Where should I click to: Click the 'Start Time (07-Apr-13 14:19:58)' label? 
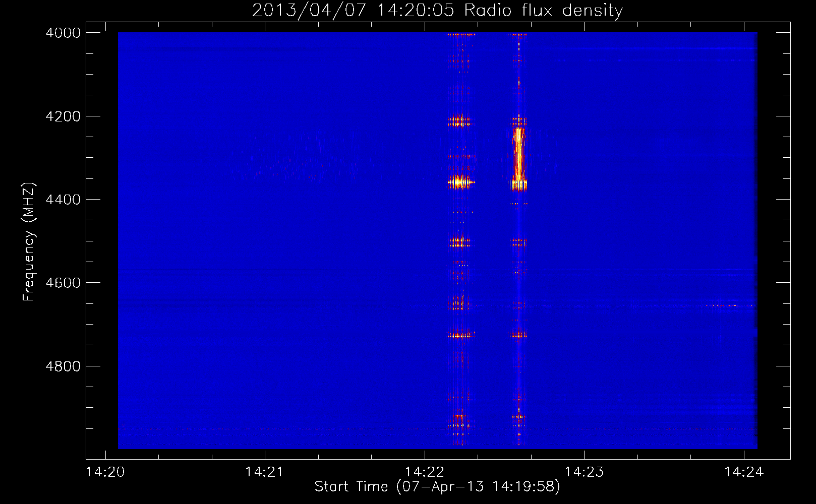437,487
